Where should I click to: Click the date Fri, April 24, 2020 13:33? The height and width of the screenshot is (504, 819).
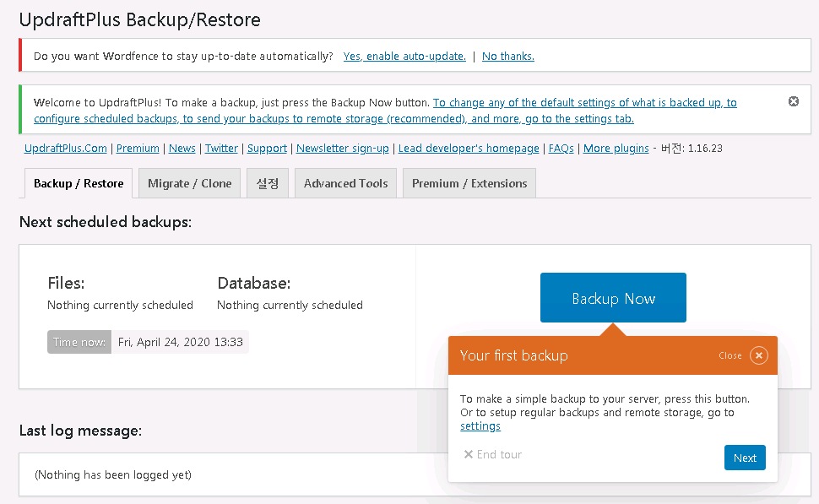click(180, 342)
